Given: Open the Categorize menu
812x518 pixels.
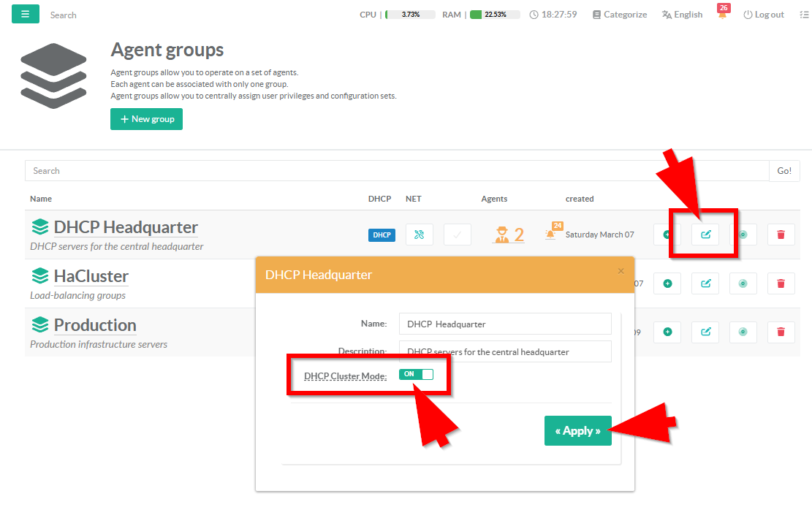Looking at the screenshot, I should (619, 15).
